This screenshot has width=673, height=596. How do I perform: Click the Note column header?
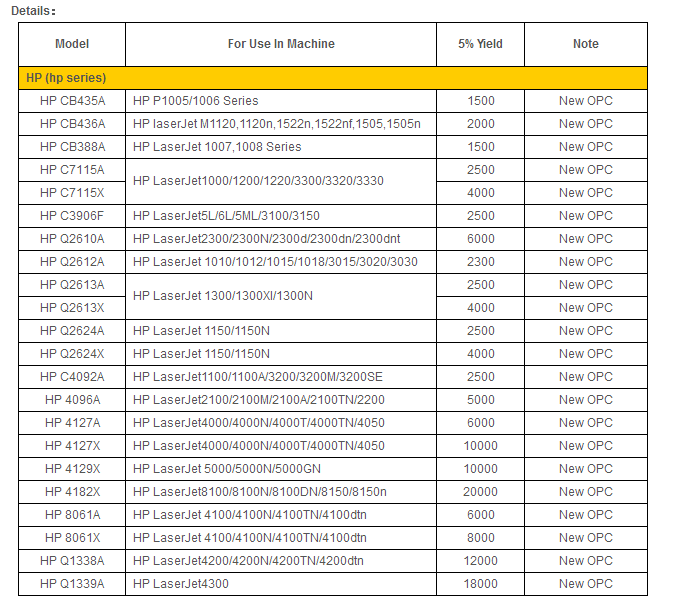[585, 44]
